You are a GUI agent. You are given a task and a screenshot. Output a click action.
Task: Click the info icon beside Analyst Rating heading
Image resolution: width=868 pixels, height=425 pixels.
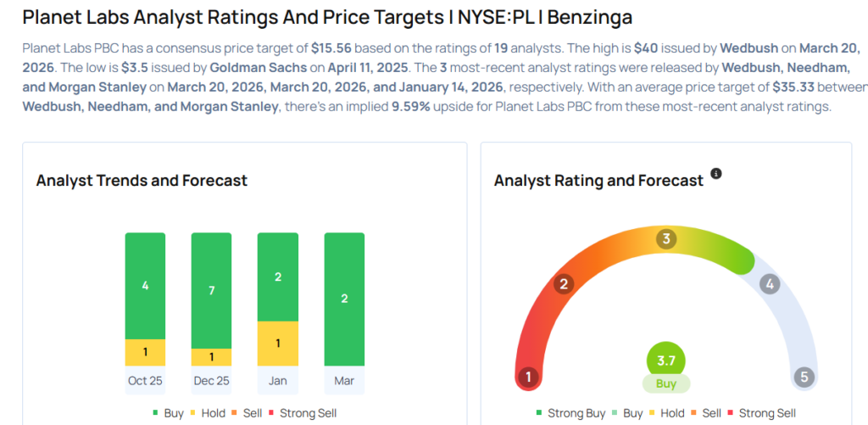pyautogui.click(x=716, y=174)
